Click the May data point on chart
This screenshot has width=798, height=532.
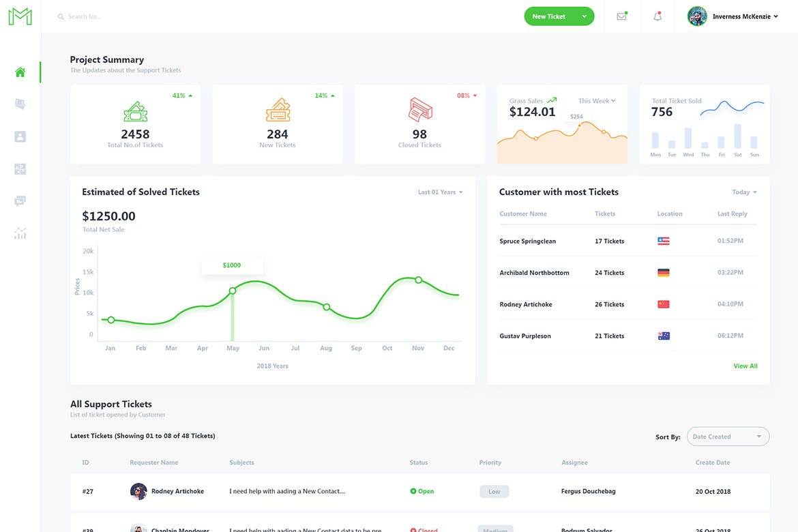pos(233,291)
